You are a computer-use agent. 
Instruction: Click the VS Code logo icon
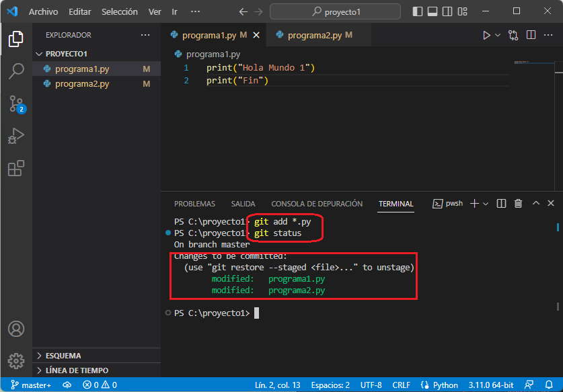12,11
